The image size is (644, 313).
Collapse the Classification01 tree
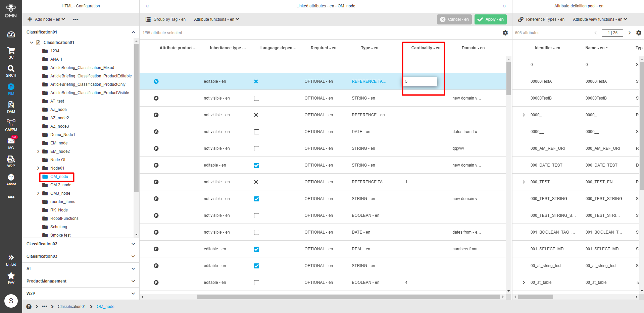tap(133, 32)
